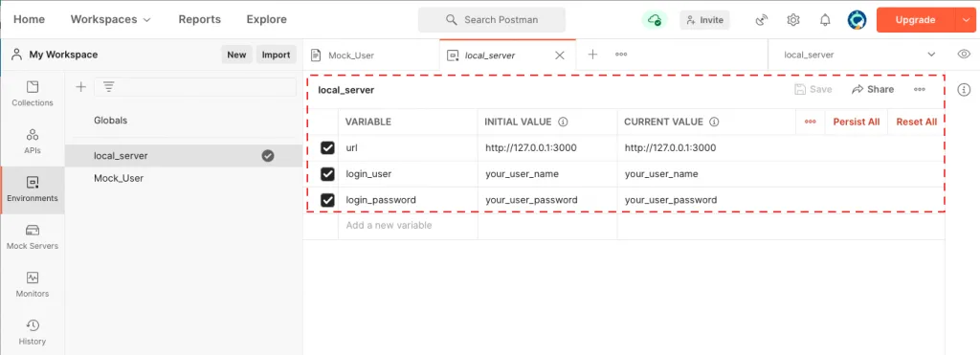Click initial value http://127.0.0.1:3000

(x=530, y=148)
